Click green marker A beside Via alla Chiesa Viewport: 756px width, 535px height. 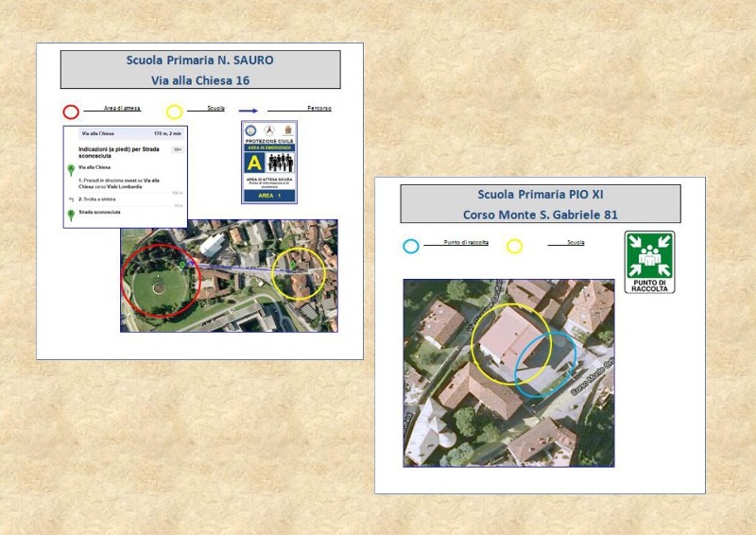point(71,170)
